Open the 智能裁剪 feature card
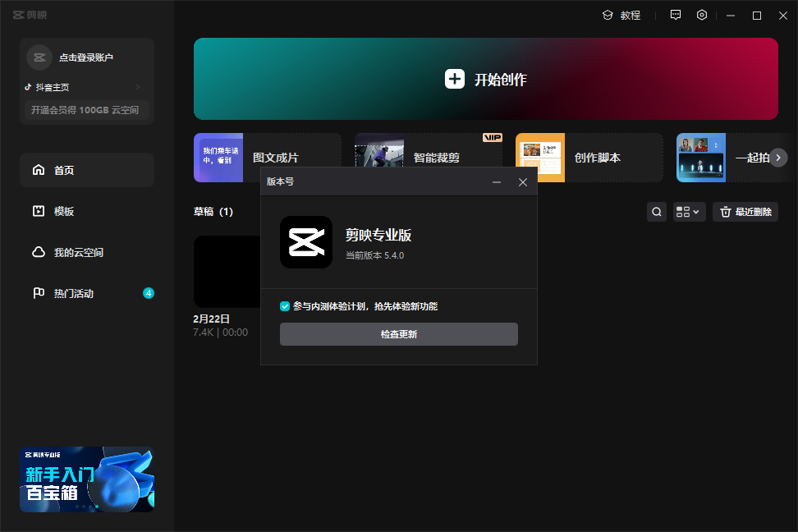This screenshot has width=798, height=532. (429, 158)
